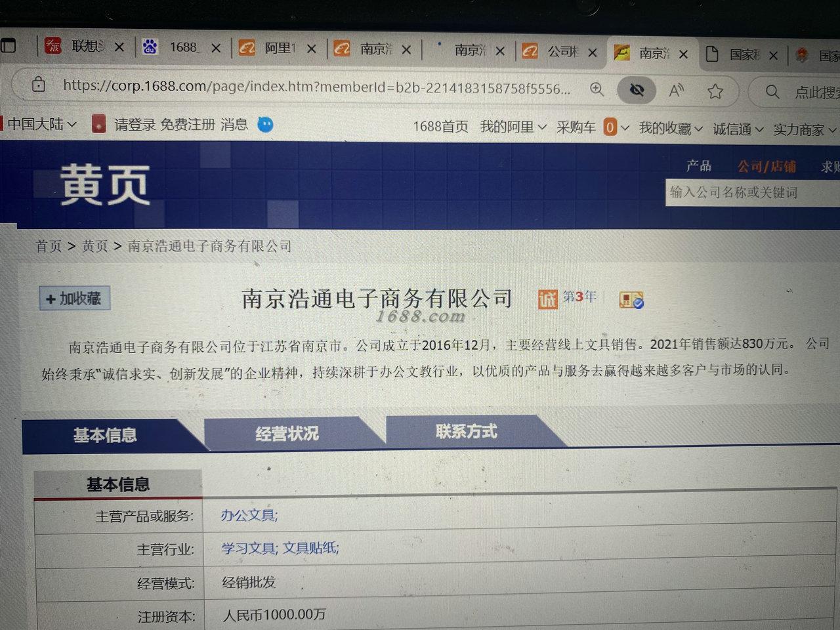Go to 首页 via breadcrumb
The height and width of the screenshot is (630, 840).
point(49,246)
